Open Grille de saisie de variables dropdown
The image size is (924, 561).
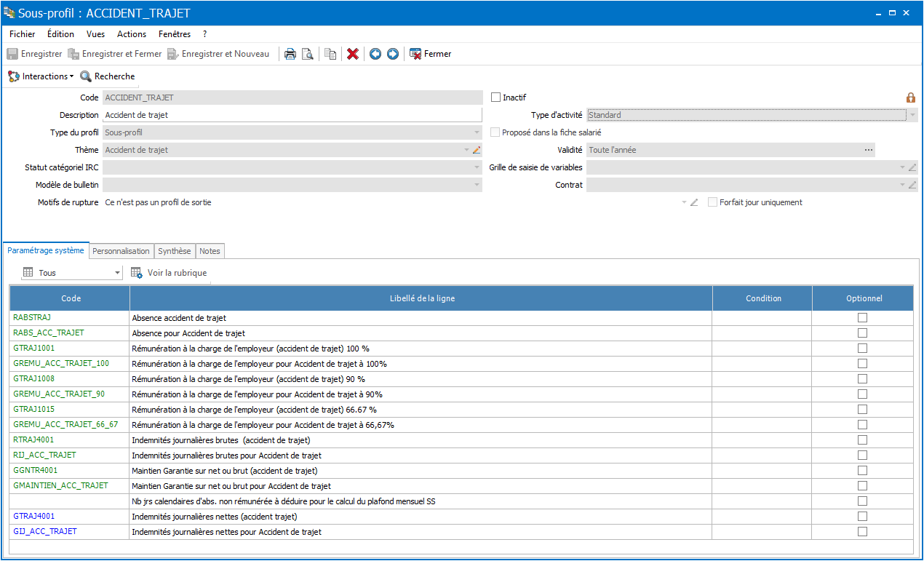pos(902,167)
